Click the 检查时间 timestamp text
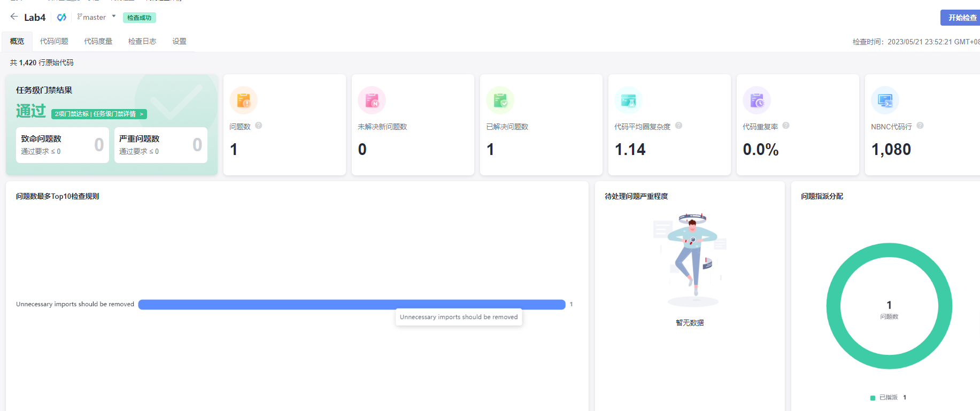Image resolution: width=980 pixels, height=411 pixels. click(x=916, y=42)
